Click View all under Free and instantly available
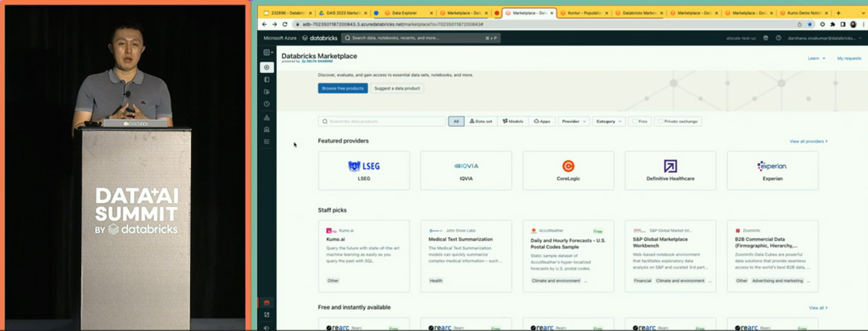 click(x=817, y=308)
